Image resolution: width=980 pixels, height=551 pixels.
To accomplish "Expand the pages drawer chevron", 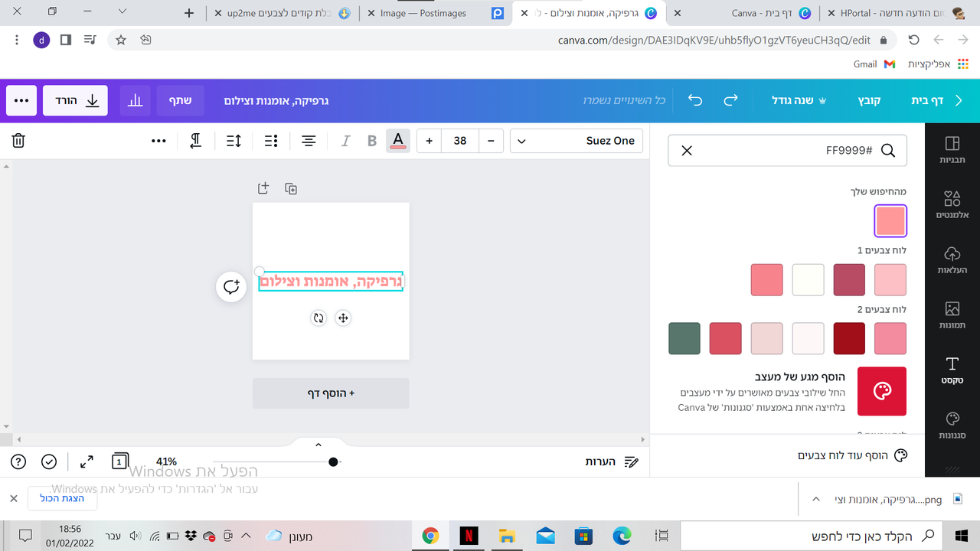I will 318,445.
